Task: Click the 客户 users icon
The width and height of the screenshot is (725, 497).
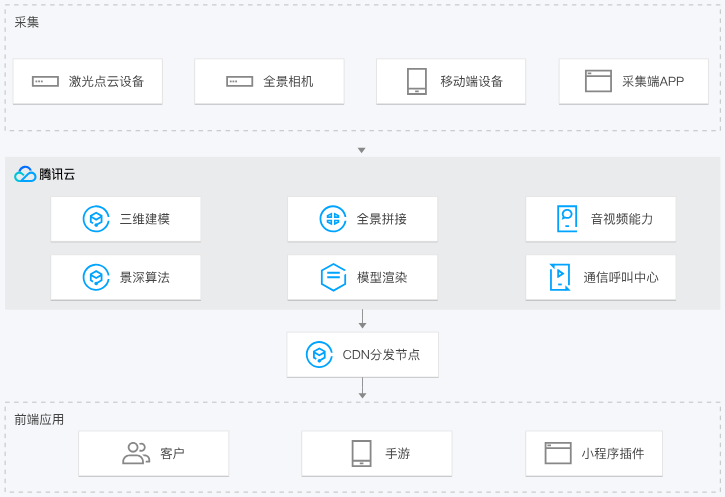Action: point(135,453)
